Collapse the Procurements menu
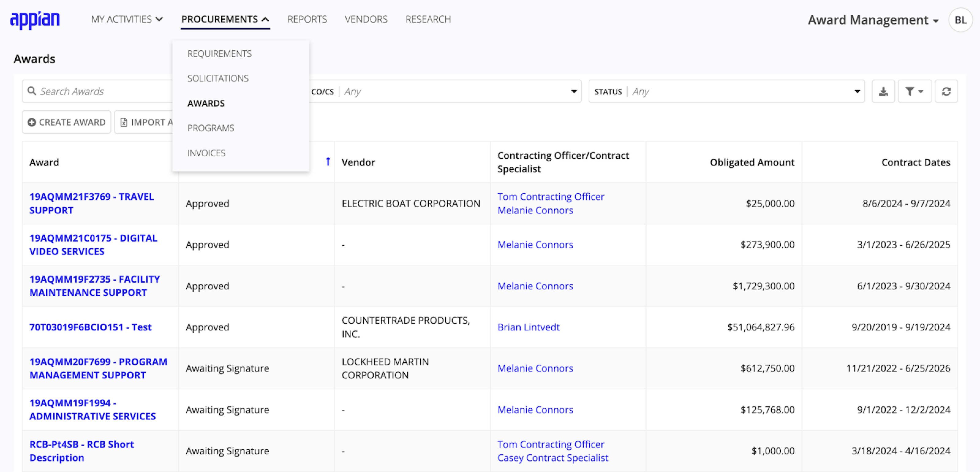The image size is (980, 472). tap(225, 19)
